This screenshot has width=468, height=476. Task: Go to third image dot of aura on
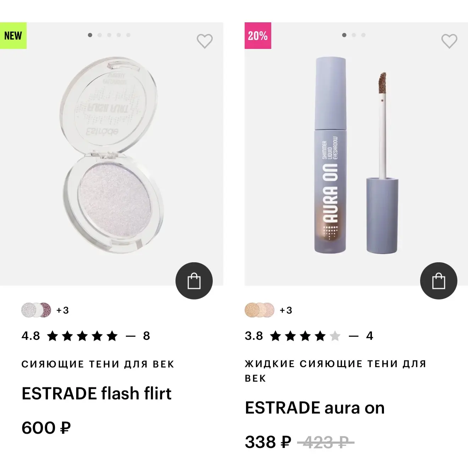tap(363, 35)
